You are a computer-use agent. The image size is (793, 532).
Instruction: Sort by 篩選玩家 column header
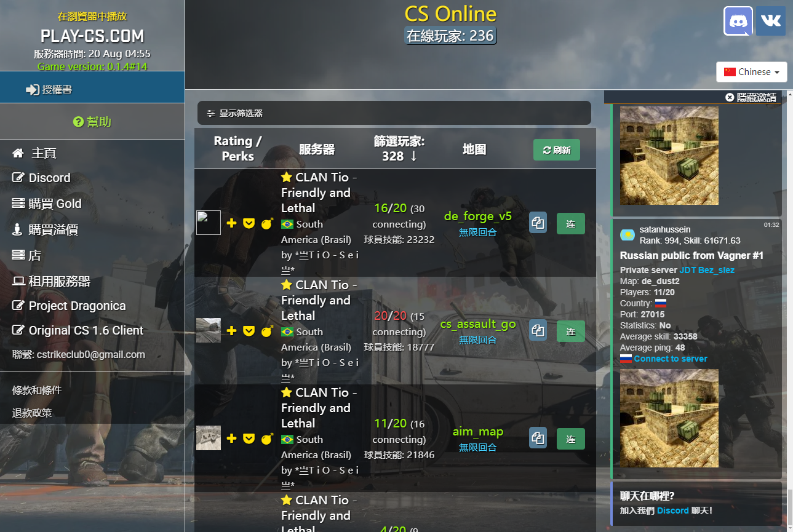click(399, 148)
